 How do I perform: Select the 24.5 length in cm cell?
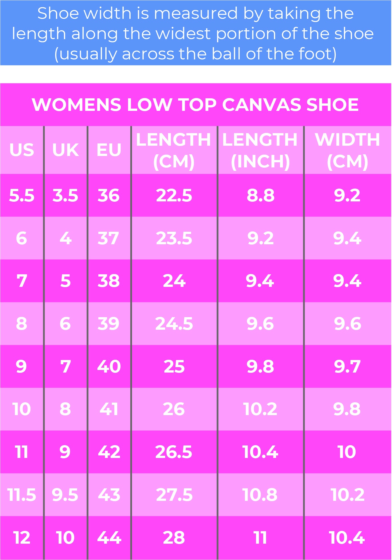(174, 324)
